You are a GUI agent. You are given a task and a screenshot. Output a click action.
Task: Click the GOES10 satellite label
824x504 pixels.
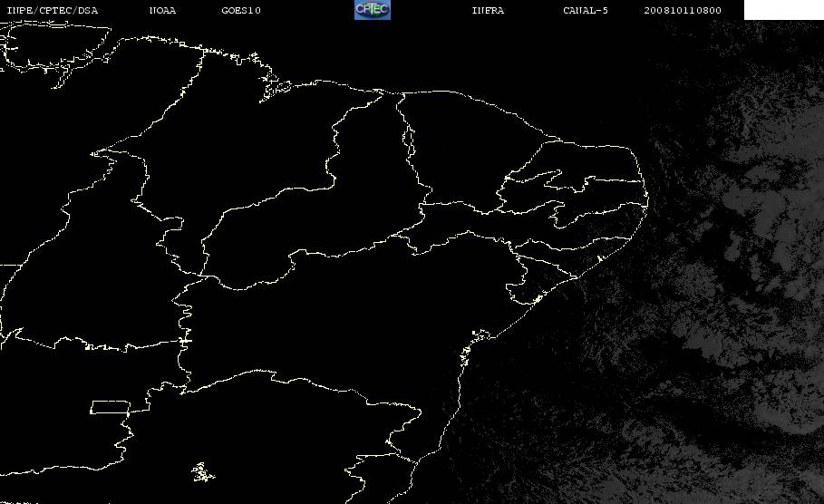pos(241,11)
